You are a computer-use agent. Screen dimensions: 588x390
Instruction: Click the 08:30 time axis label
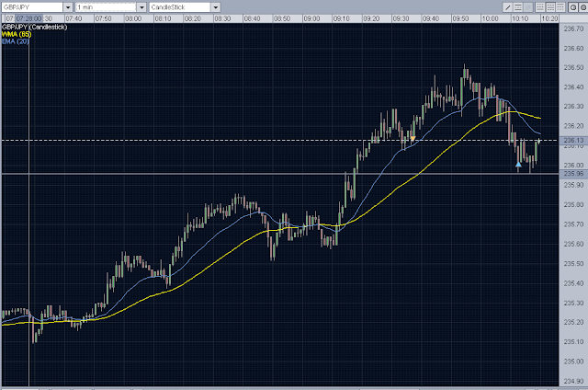coord(222,18)
